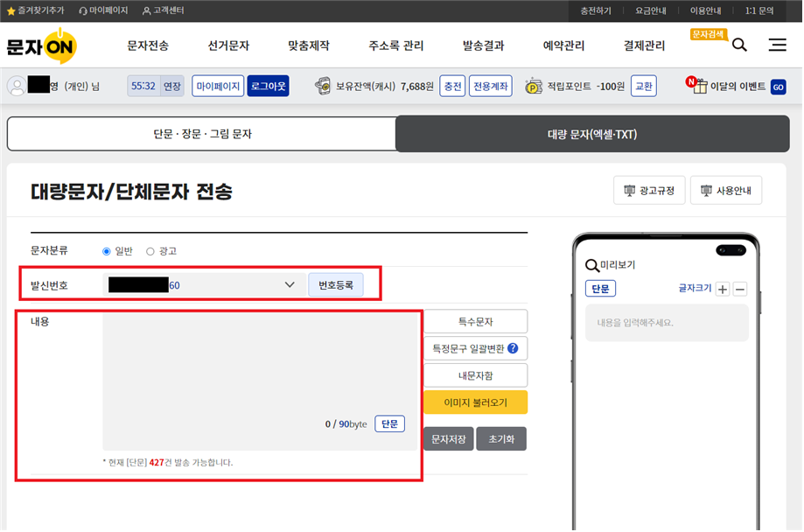Click the 단문 badge in phone preview
The image size is (804, 532).
[x=600, y=289]
